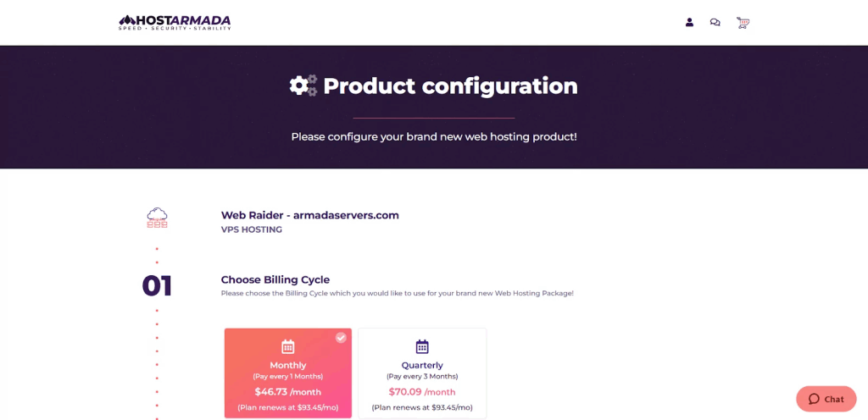The image size is (868, 420).
Task: Select the Quarterly billing cycle label
Action: pyautogui.click(x=422, y=365)
